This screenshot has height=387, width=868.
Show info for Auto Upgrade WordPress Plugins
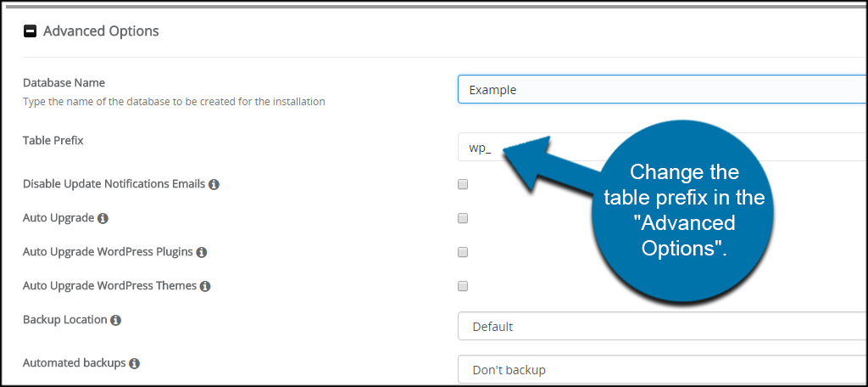[x=202, y=252]
